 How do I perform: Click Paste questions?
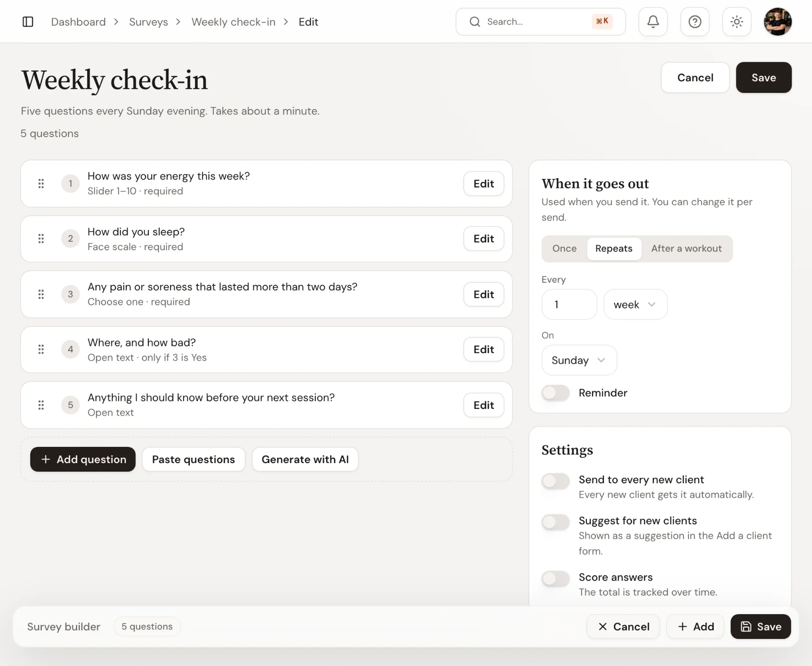coord(194,459)
